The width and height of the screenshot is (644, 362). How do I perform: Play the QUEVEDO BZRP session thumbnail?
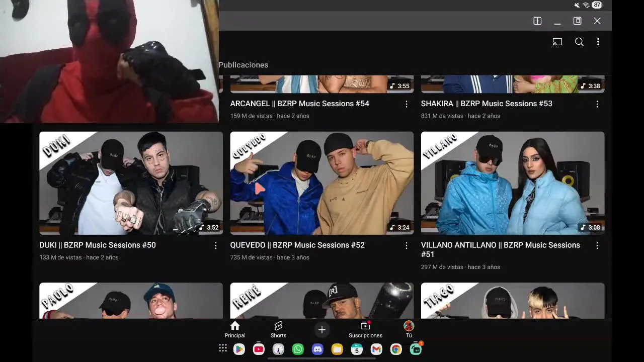tap(322, 183)
